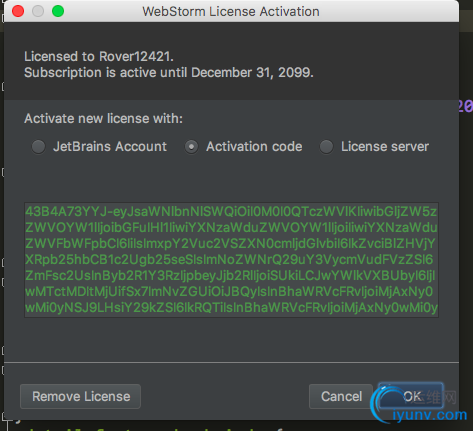Click the Activation code label text

click(254, 147)
